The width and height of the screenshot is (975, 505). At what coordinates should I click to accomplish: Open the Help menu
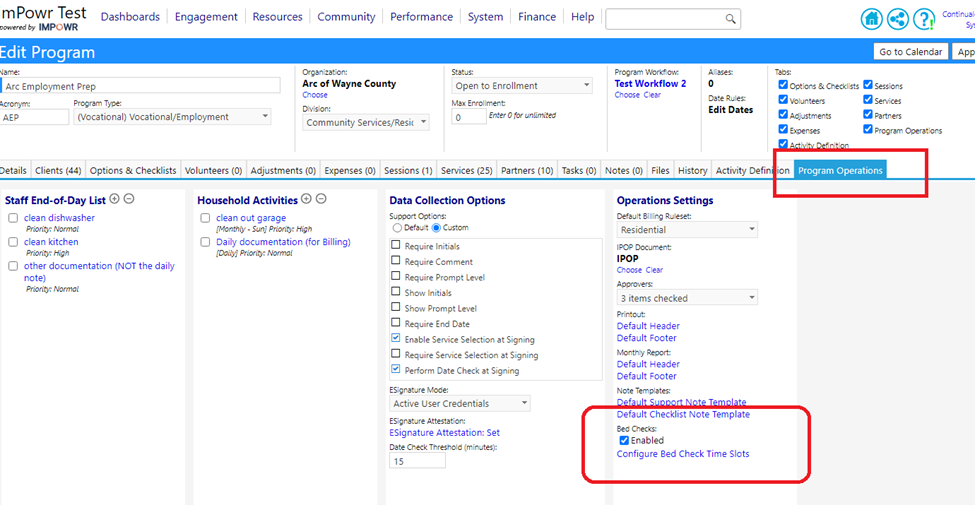tap(583, 17)
